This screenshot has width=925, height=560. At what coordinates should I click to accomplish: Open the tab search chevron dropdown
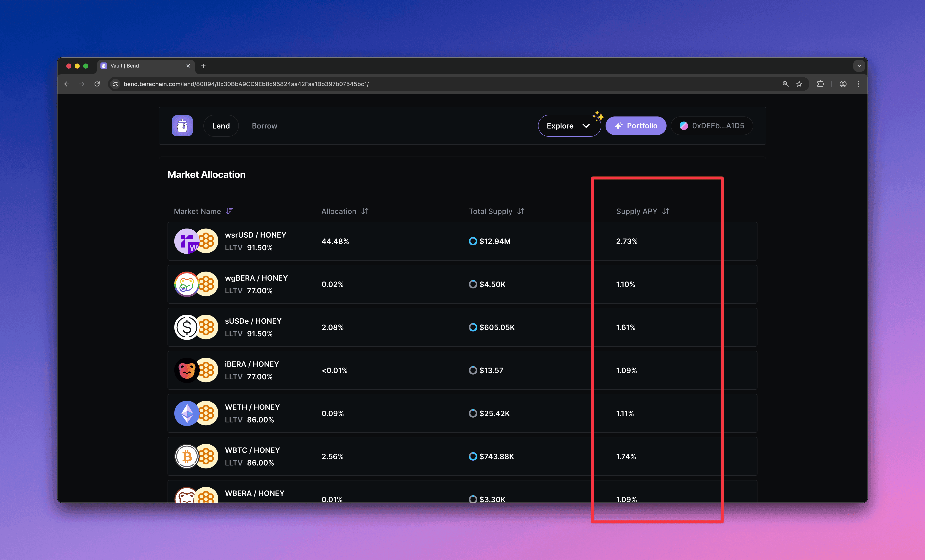tap(859, 66)
